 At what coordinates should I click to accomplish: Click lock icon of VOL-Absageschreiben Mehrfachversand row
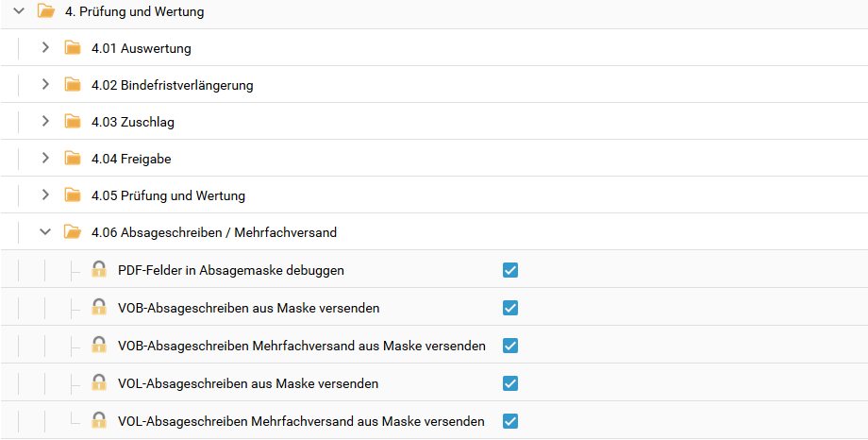click(99, 421)
